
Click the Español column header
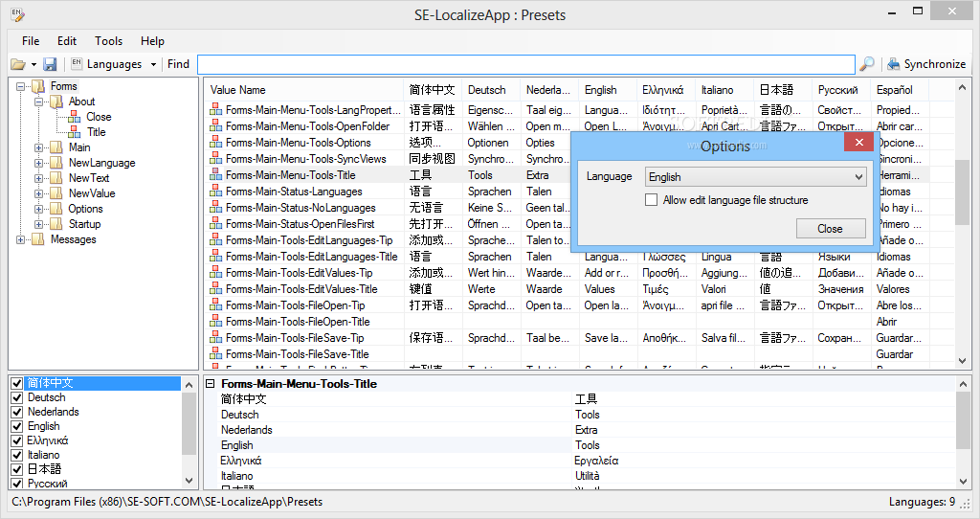point(900,90)
